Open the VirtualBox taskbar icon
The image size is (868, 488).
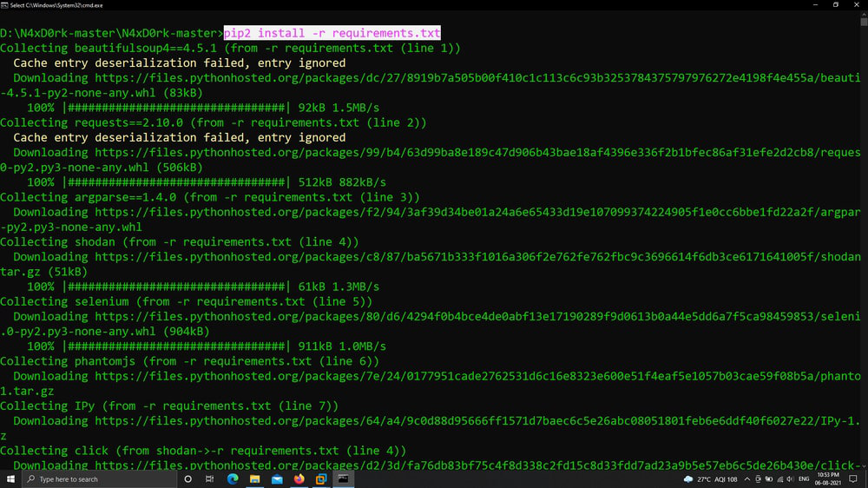[321, 479]
